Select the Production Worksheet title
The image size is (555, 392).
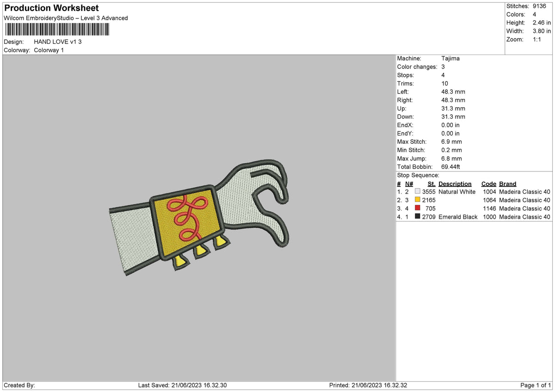point(51,8)
